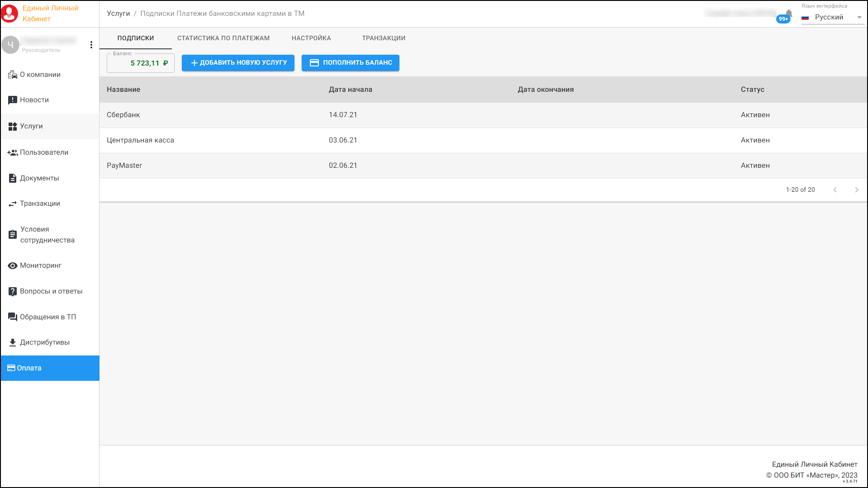
Task: Click the Услуги breadcrumb link
Action: pos(119,14)
